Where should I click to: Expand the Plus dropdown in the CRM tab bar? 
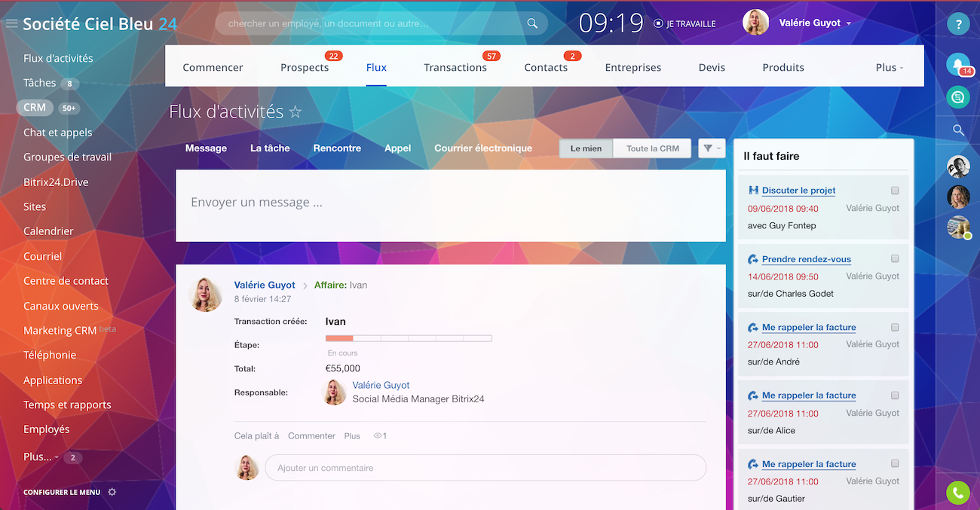pyautogui.click(x=889, y=67)
